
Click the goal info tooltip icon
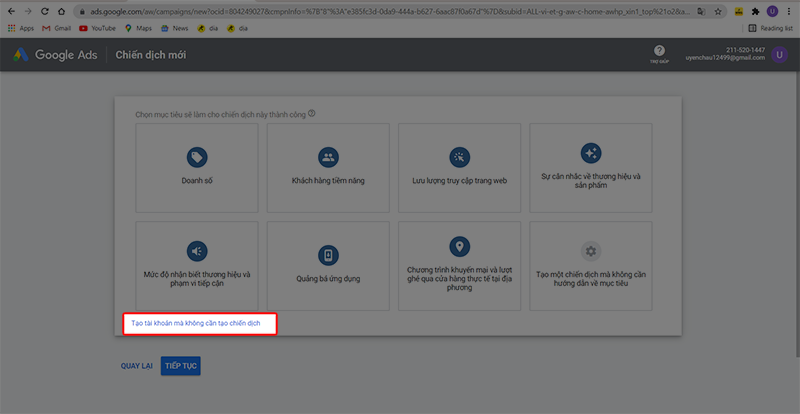(312, 114)
